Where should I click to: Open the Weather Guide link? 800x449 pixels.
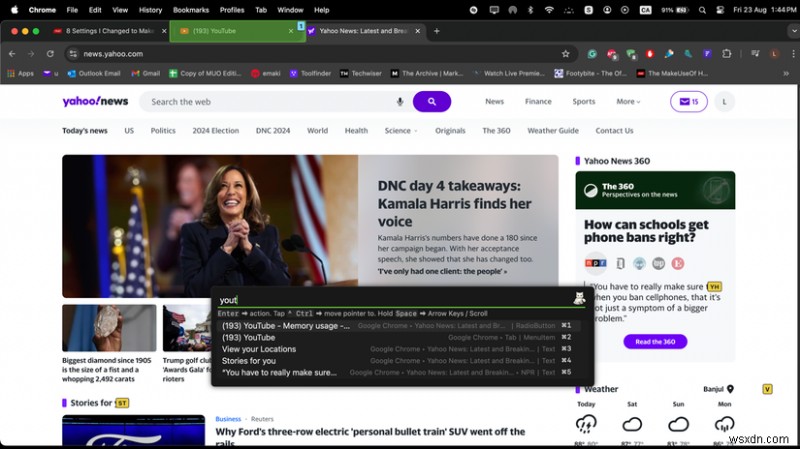pos(553,131)
